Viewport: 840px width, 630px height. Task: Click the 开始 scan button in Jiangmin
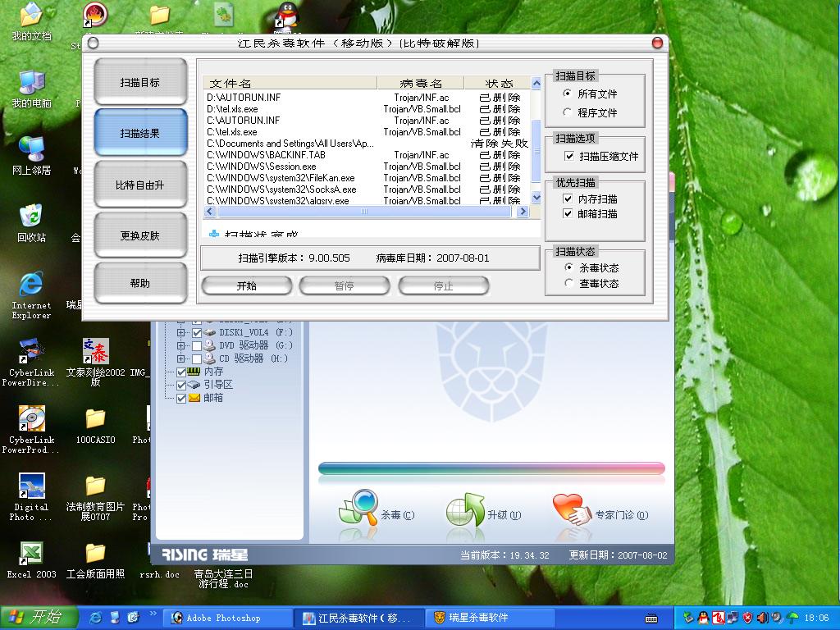tap(247, 285)
